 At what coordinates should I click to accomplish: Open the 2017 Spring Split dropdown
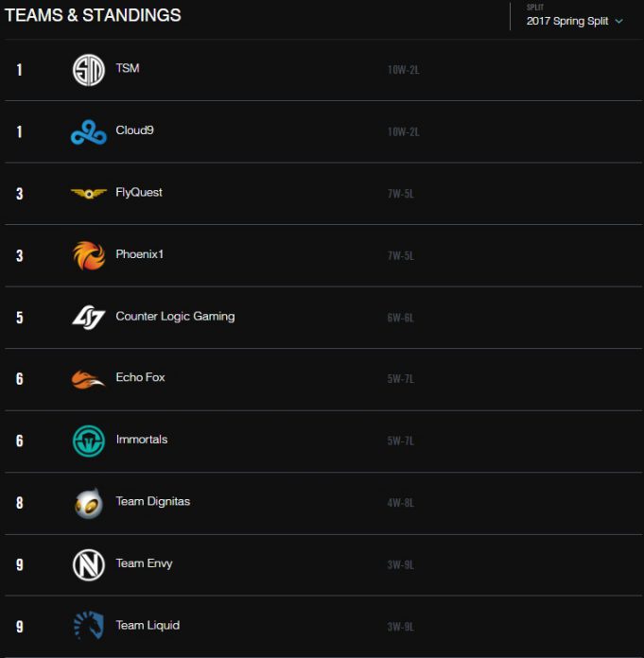coord(567,21)
